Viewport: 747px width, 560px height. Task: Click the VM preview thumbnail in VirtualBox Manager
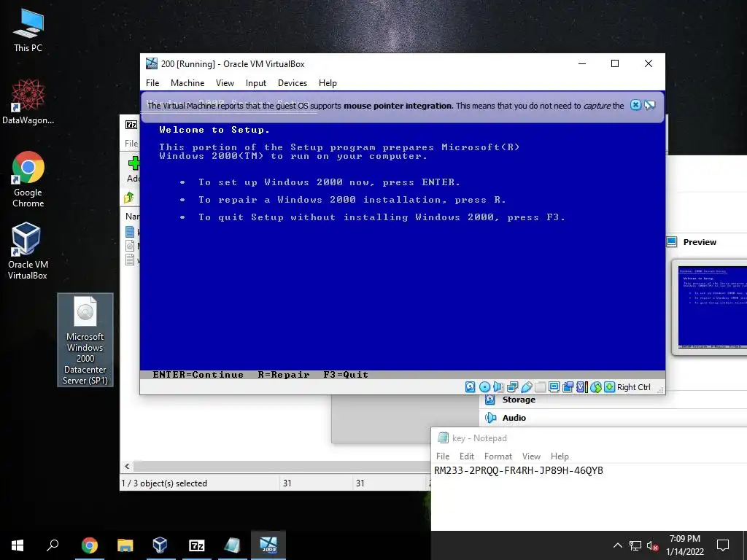(712, 307)
